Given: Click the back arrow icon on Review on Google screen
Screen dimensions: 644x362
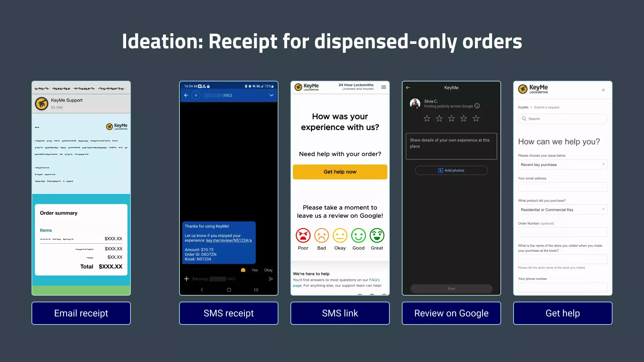Looking at the screenshot, I should [408, 87].
